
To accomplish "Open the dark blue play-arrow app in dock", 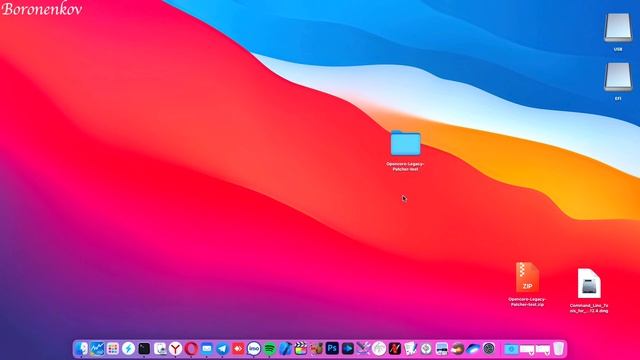I will pyautogui.click(x=348, y=349).
